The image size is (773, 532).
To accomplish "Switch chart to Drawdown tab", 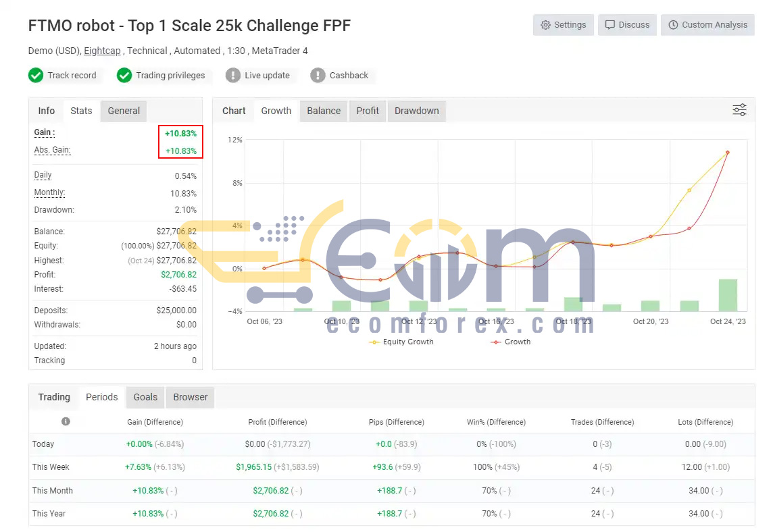I will click(x=417, y=111).
